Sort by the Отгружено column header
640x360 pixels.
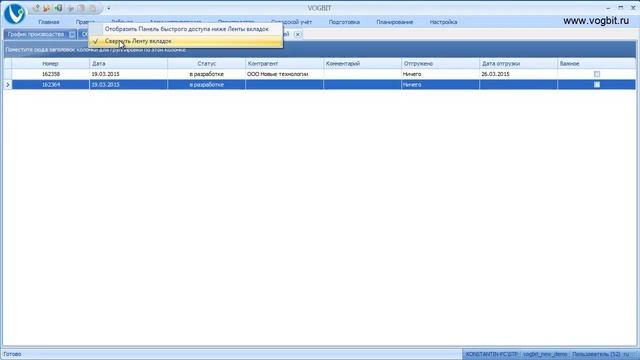(x=440, y=64)
